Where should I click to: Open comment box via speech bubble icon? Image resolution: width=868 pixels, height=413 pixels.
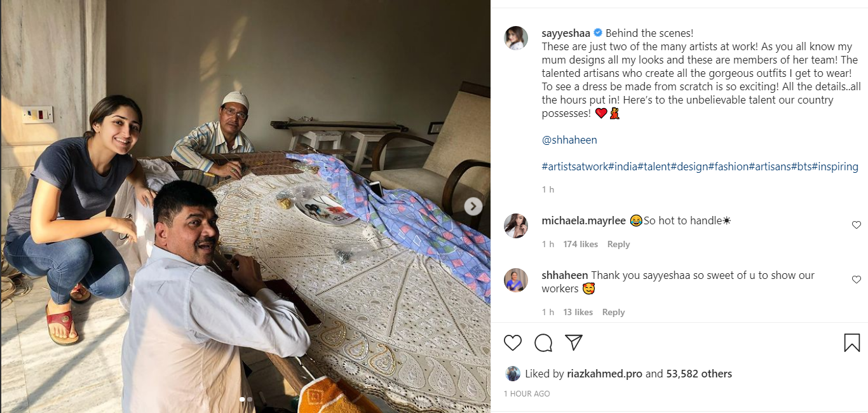click(x=543, y=343)
